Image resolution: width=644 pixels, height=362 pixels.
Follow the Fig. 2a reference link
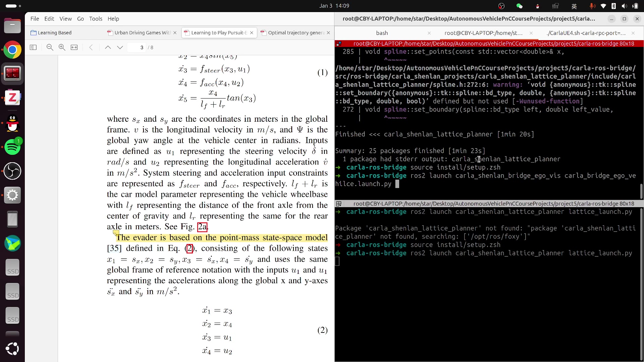pos(202,227)
